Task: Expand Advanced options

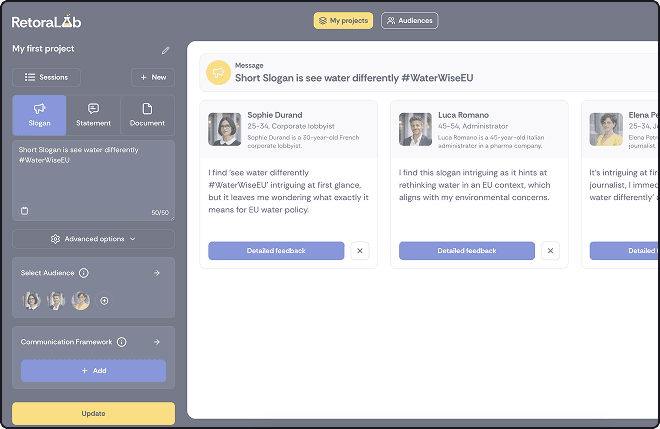Action: tap(93, 239)
